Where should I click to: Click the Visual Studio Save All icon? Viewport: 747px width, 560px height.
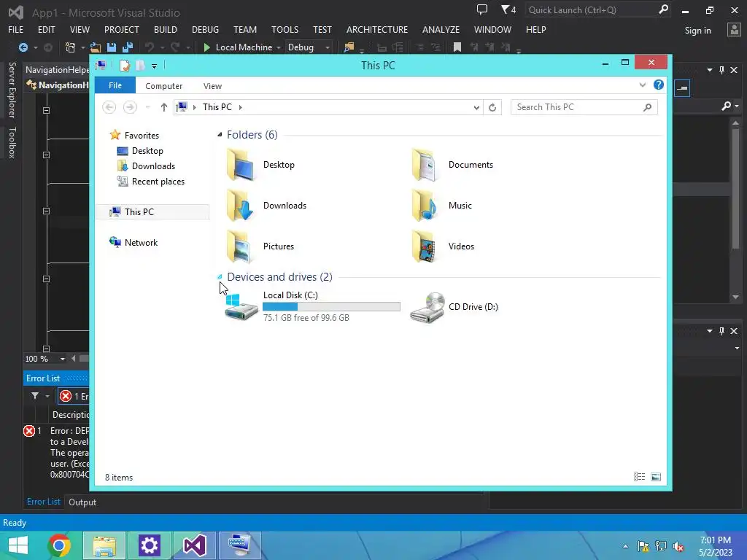tap(128, 47)
